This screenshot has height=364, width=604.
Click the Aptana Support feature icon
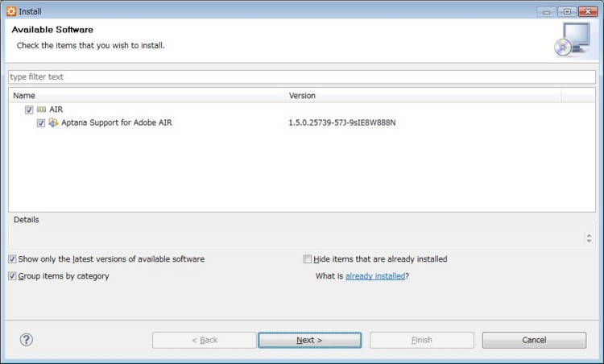point(53,122)
